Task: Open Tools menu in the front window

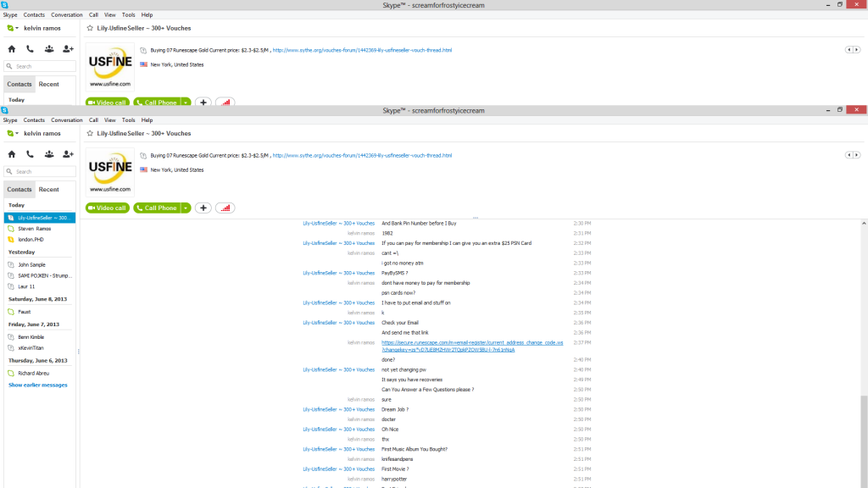Action: point(129,120)
